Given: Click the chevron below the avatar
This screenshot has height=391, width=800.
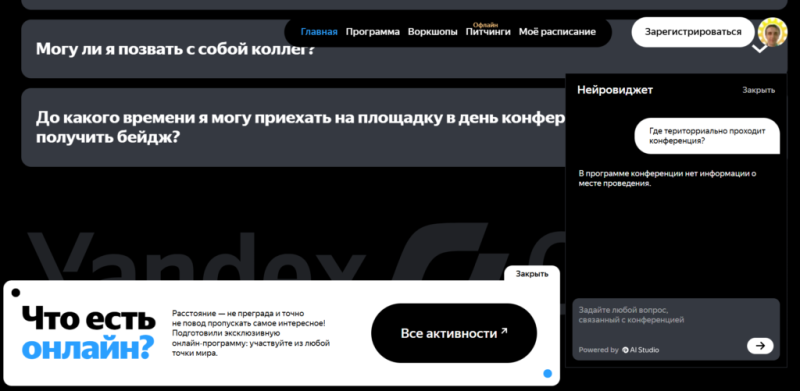Looking at the screenshot, I should coord(760,49).
